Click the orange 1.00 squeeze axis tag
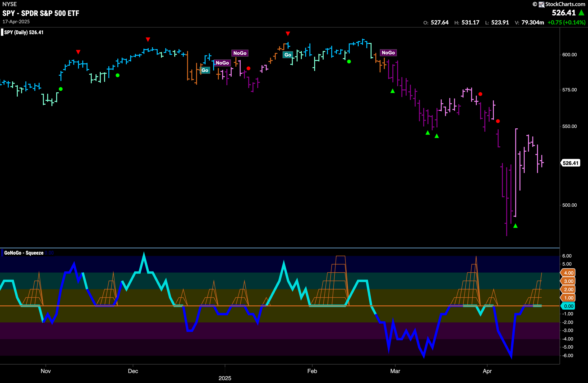 point(568,298)
